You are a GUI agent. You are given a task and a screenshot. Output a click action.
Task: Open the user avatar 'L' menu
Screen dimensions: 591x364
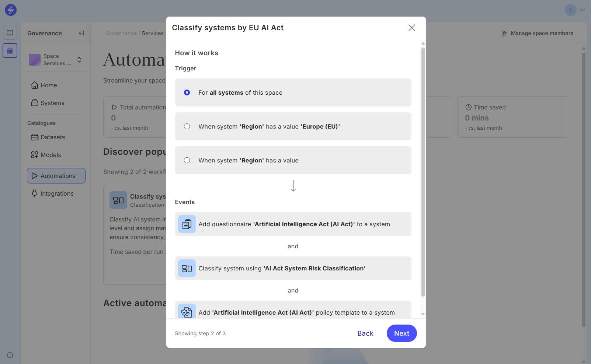tap(570, 10)
